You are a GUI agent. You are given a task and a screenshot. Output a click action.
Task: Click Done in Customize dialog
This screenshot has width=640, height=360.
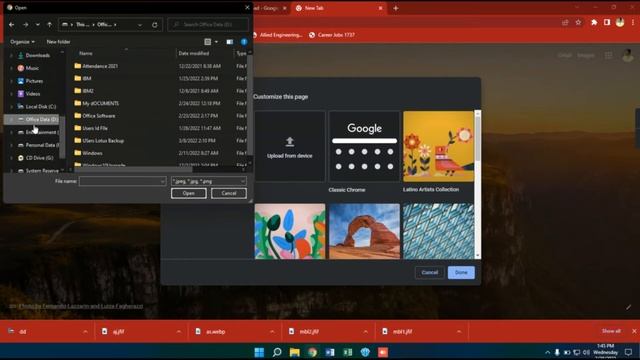(x=461, y=272)
